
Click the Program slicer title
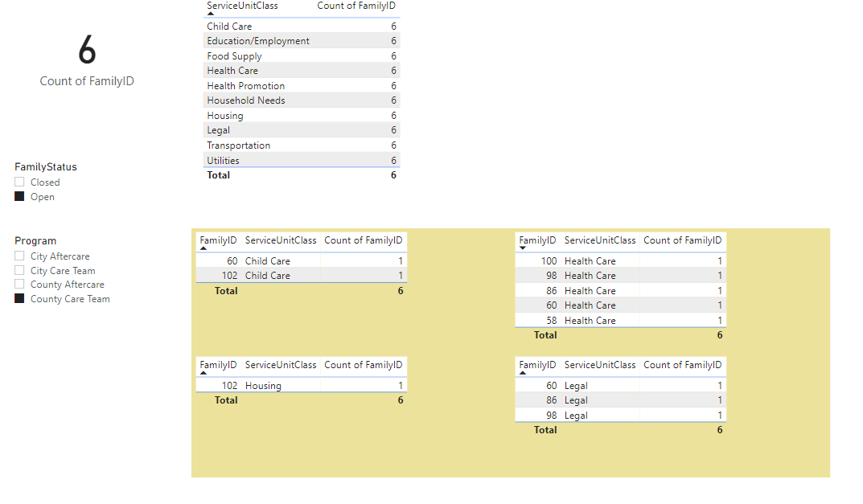tap(35, 240)
